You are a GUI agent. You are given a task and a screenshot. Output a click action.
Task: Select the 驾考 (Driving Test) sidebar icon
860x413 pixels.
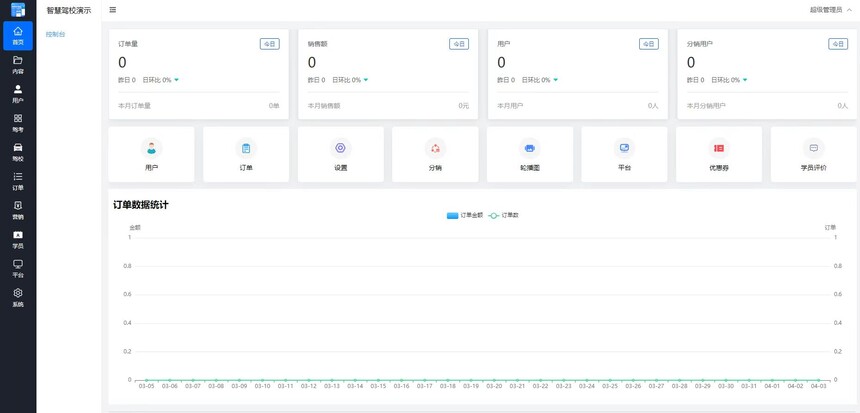point(18,123)
